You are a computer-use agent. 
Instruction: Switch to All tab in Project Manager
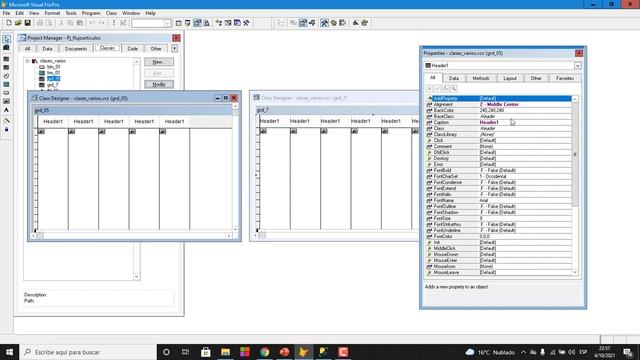coord(27,49)
